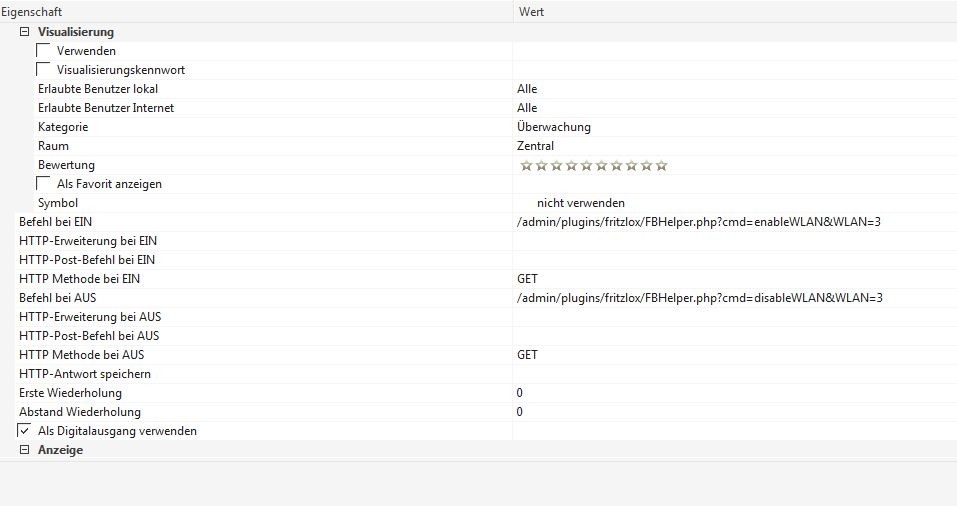Collapse the Anzeige section
The width and height of the screenshot is (957, 506).
25,450
